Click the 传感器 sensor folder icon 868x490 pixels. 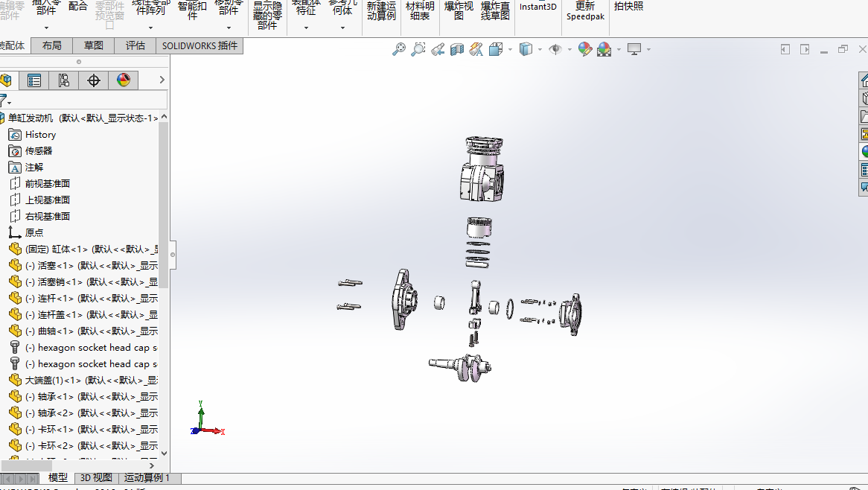point(15,151)
